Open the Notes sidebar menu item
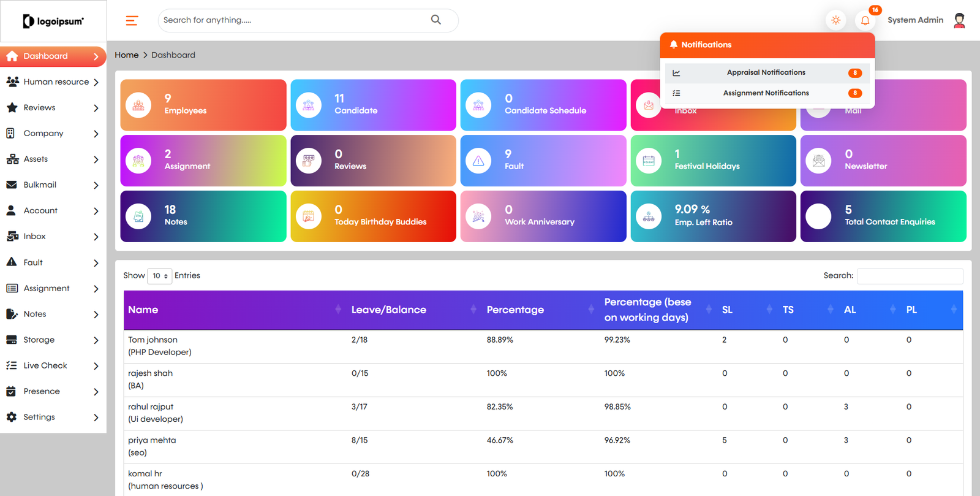This screenshot has width=980, height=496. point(53,314)
